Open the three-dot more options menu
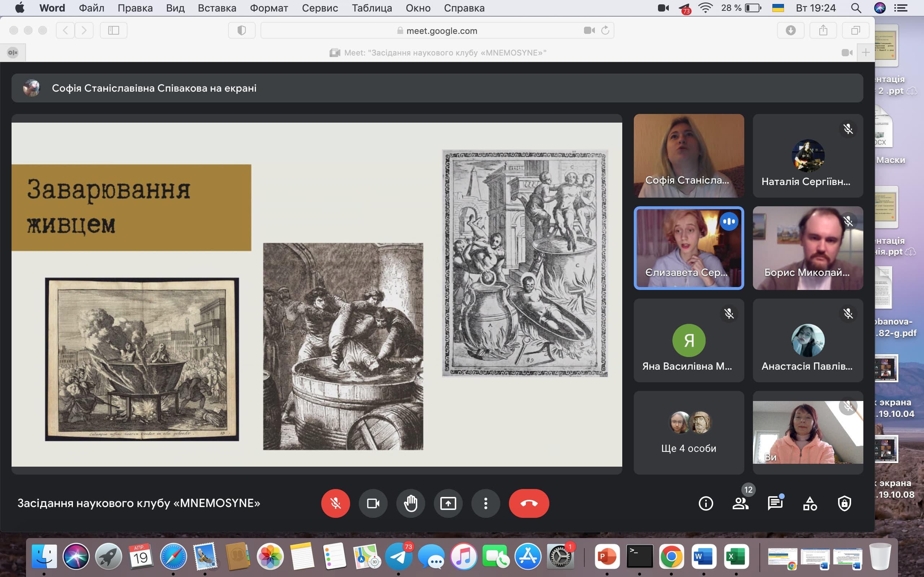 [x=485, y=503]
